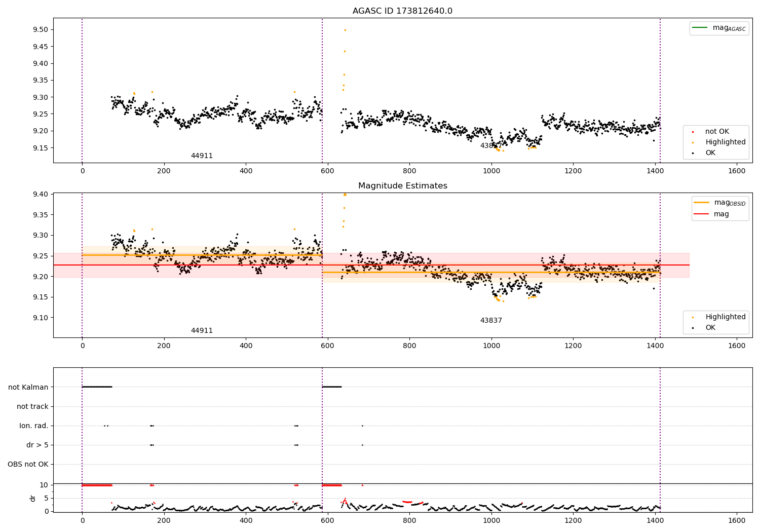
Task: Click the 1200 x-tick under the bottom plot
Action: pyautogui.click(x=573, y=520)
